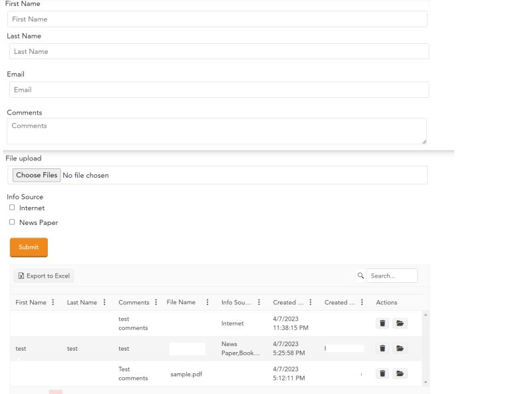Delete the row containing sample.pdf

tap(382, 373)
